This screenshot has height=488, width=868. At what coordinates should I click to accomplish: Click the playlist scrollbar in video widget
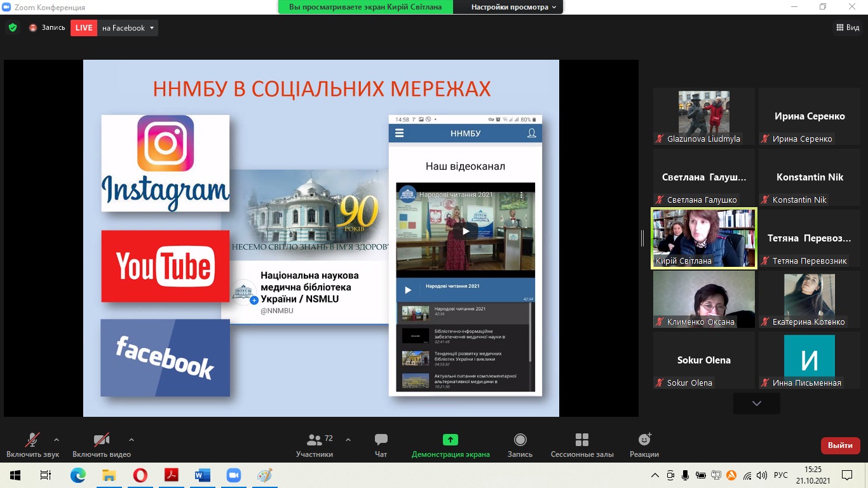point(531,334)
